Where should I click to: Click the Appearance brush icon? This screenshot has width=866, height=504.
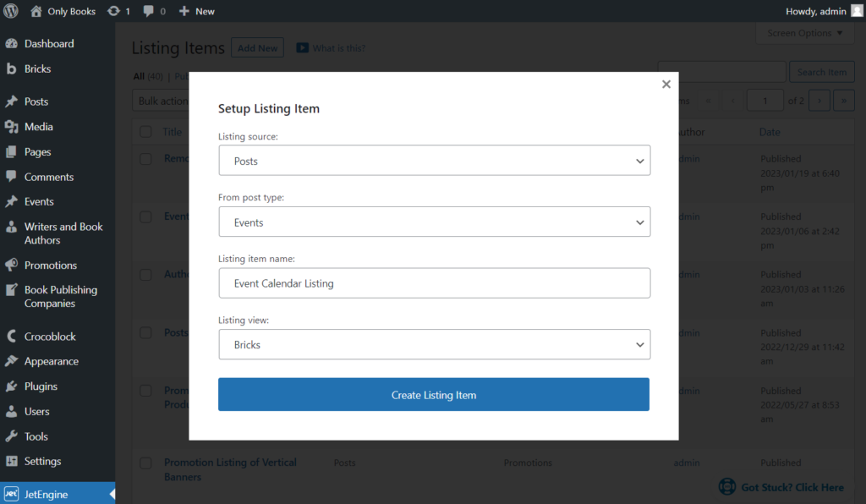(11, 361)
